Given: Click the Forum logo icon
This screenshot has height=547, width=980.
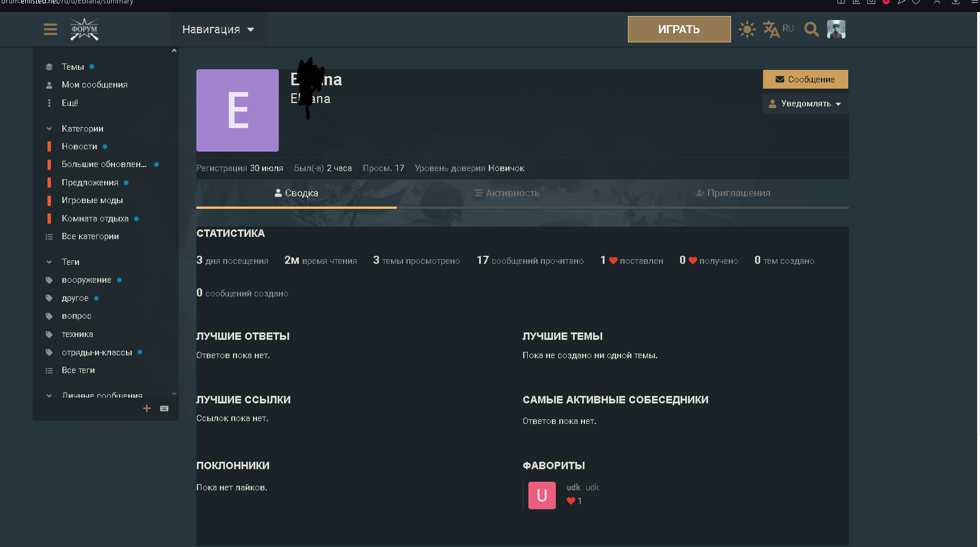Looking at the screenshot, I should [84, 29].
